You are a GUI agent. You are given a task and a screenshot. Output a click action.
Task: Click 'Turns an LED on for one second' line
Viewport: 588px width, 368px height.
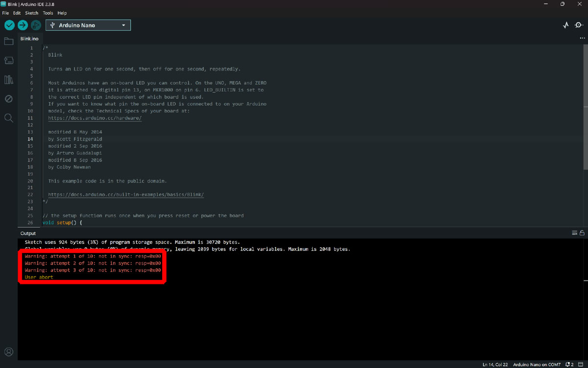(x=144, y=69)
